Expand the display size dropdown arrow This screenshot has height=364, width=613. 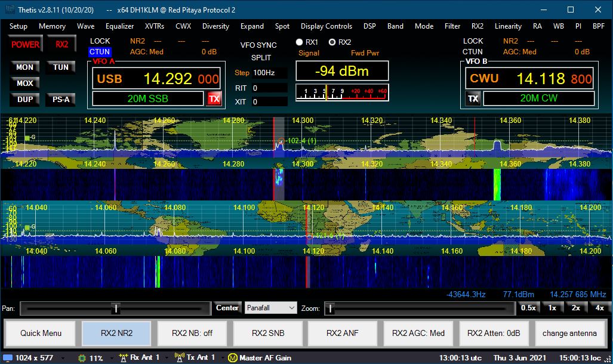(64, 357)
